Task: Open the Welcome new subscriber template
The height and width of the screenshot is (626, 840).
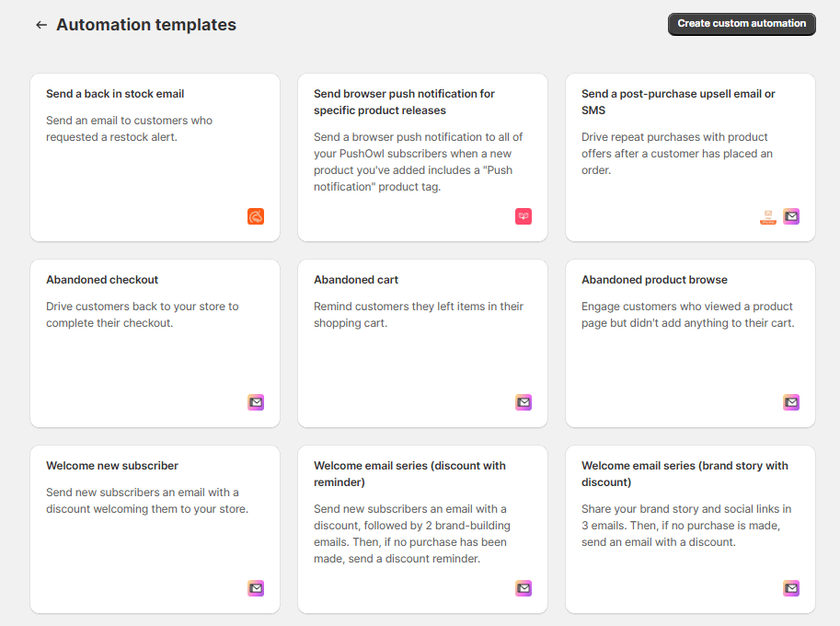Action: pyautogui.click(x=155, y=529)
